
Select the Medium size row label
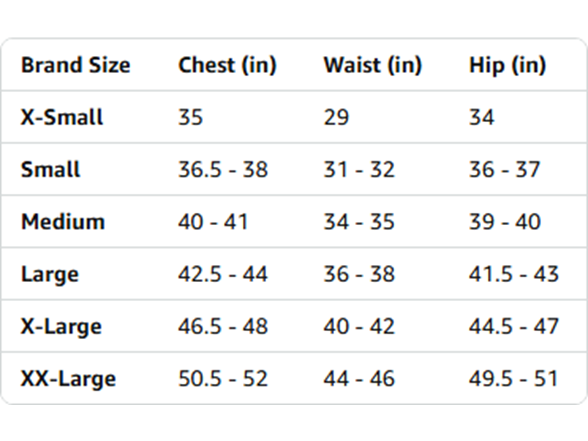63,221
